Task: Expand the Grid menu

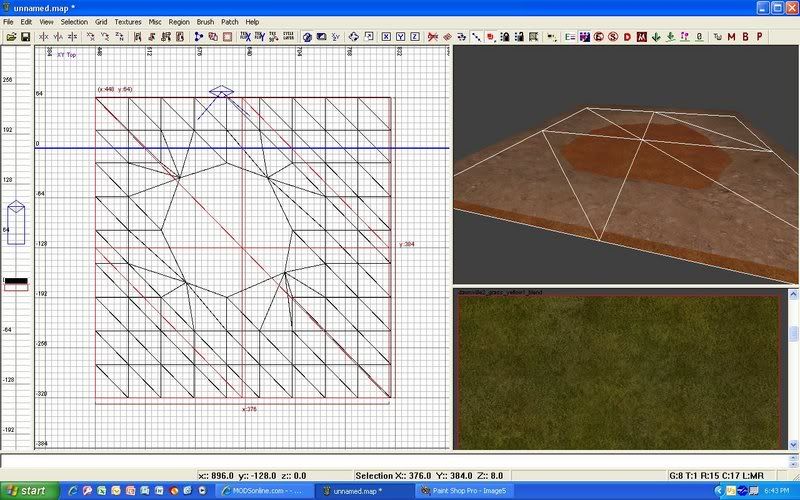Action: (x=101, y=21)
